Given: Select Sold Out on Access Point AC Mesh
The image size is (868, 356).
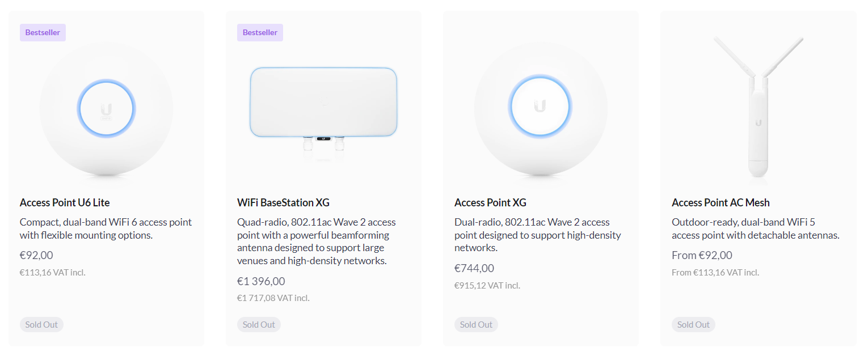Looking at the screenshot, I should (693, 324).
